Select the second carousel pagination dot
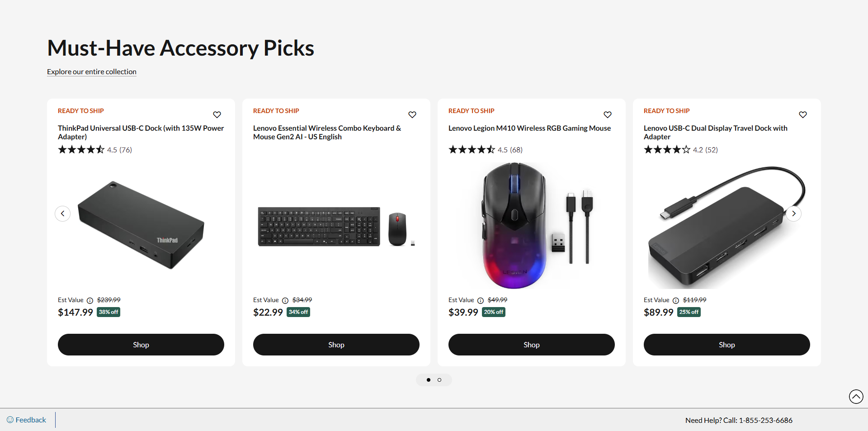This screenshot has height=431, width=868. click(439, 380)
